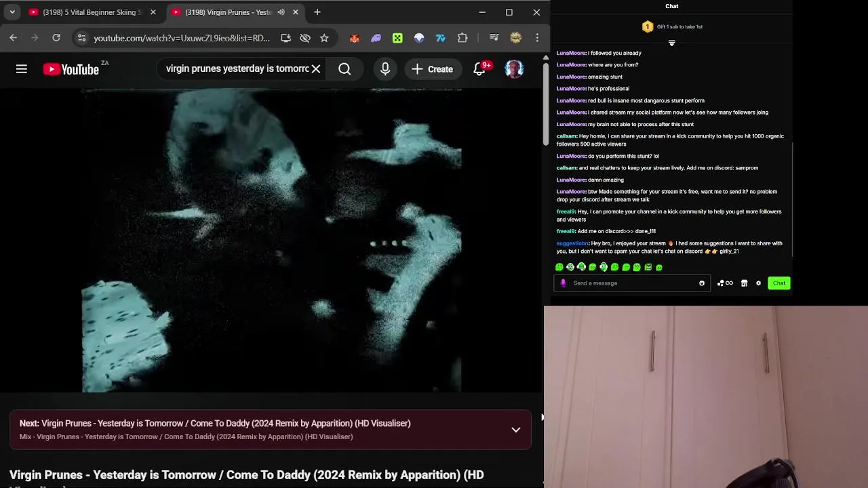Switch to the 5 Vital Beginner Skiing tab

point(92,12)
